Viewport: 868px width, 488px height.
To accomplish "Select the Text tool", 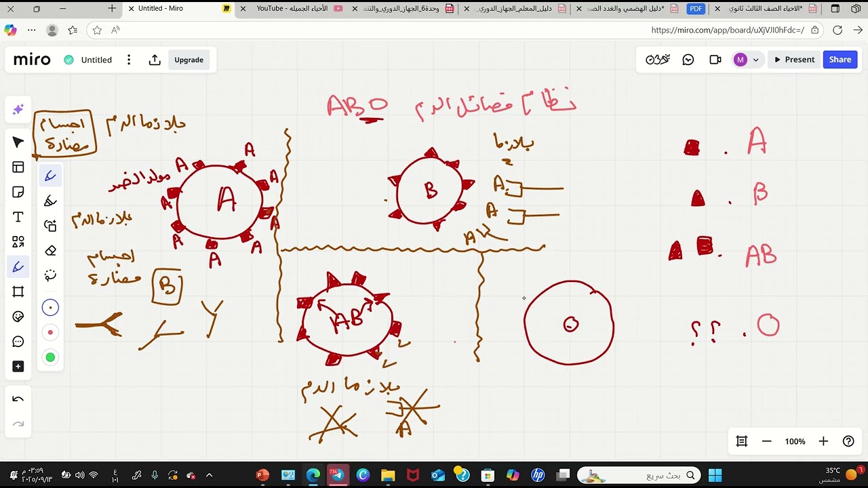I will pos(18,217).
